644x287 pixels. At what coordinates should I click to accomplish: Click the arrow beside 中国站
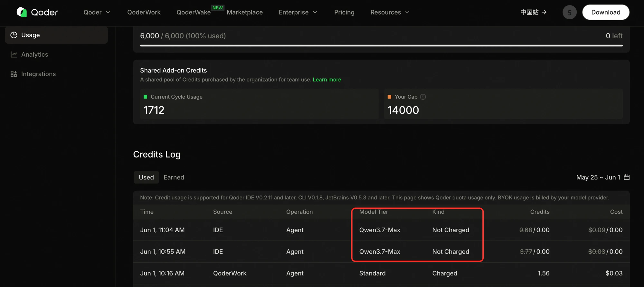pyautogui.click(x=544, y=12)
